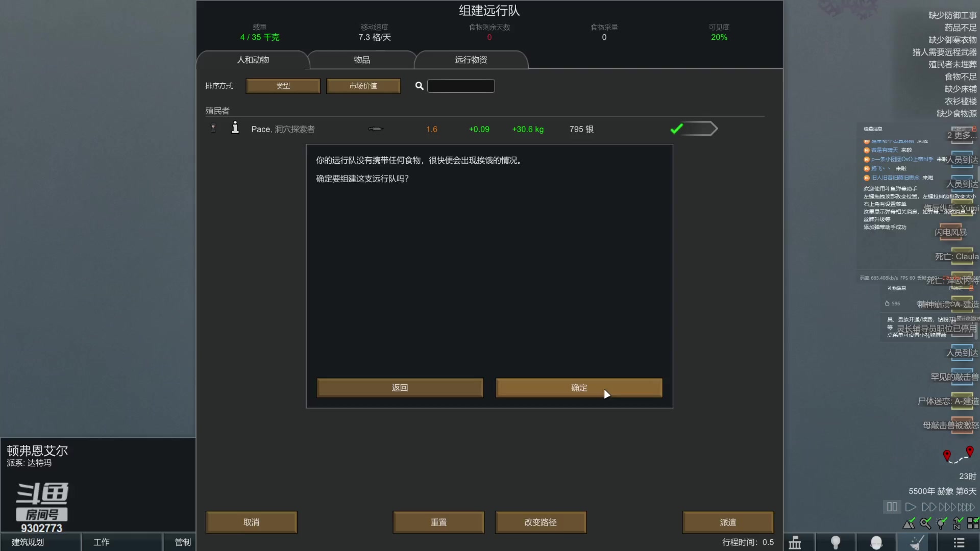
Task: Click the 缺少御寒衣物 alert
Action: 952,40
